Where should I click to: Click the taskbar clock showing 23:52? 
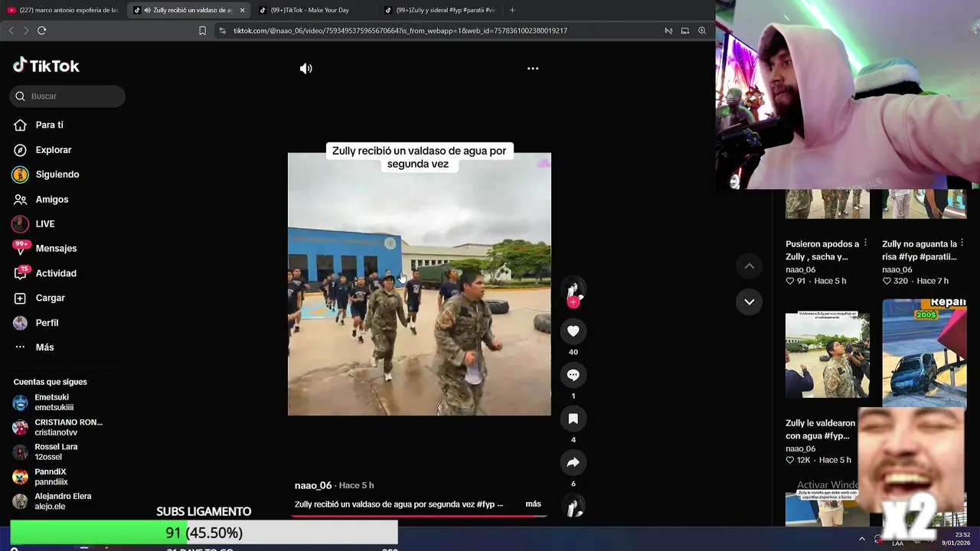point(956,538)
